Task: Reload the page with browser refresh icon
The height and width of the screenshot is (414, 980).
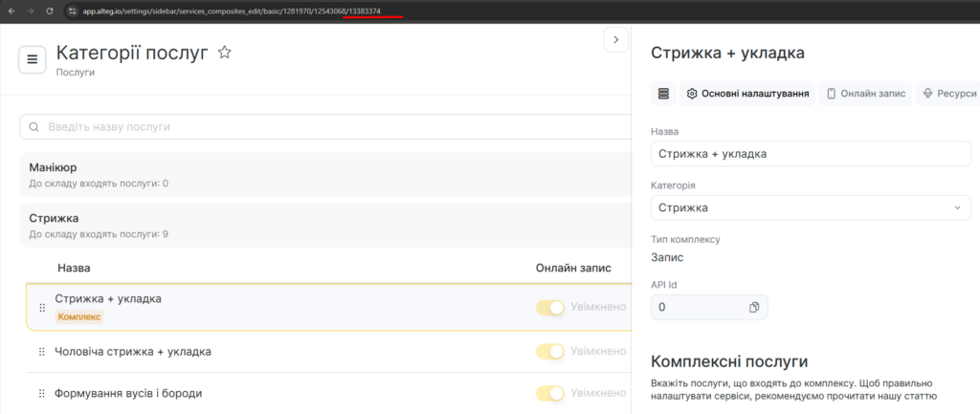Action: pyautogui.click(x=50, y=11)
